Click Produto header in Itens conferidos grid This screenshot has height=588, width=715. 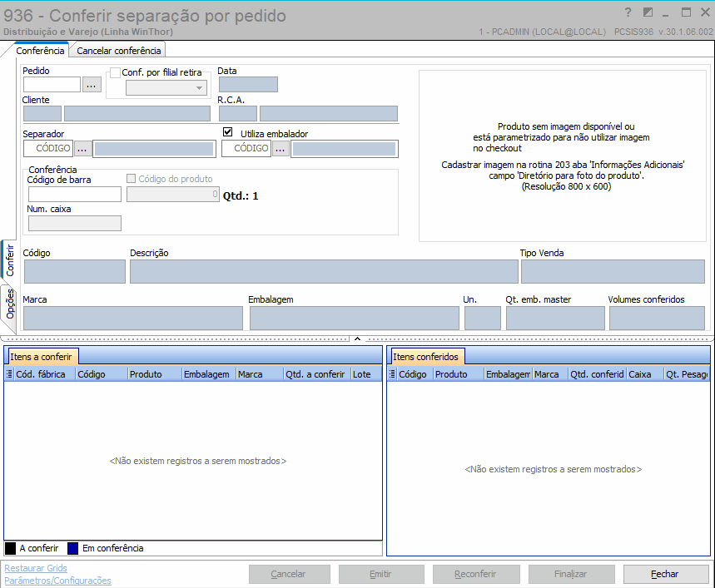point(459,374)
